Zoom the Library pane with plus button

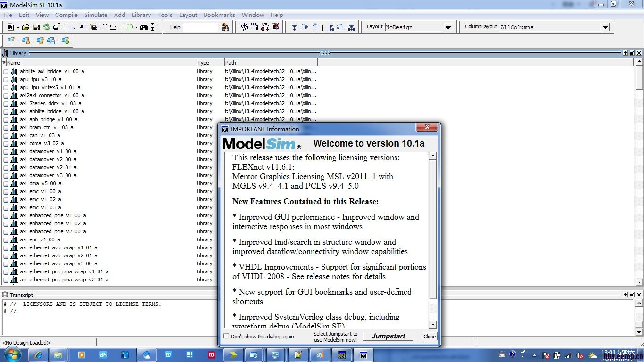(x=626, y=53)
